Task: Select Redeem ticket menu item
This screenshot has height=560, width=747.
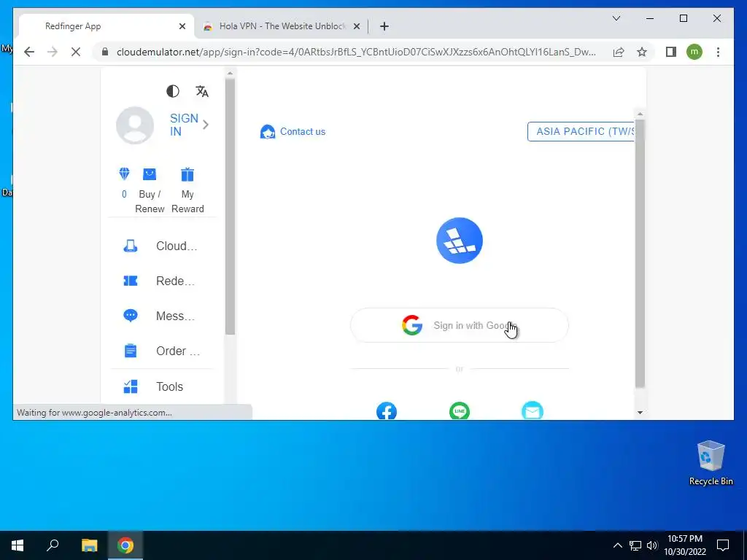Action: click(x=162, y=281)
